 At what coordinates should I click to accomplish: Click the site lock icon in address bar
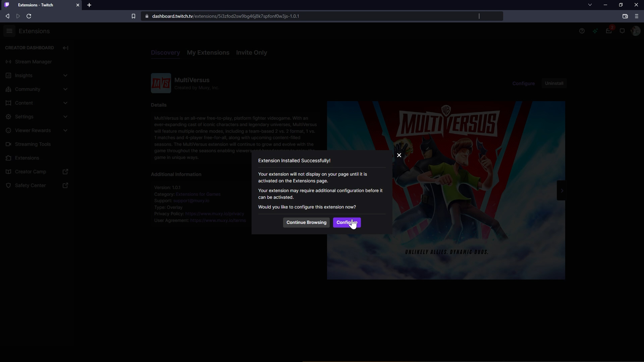[x=147, y=16]
